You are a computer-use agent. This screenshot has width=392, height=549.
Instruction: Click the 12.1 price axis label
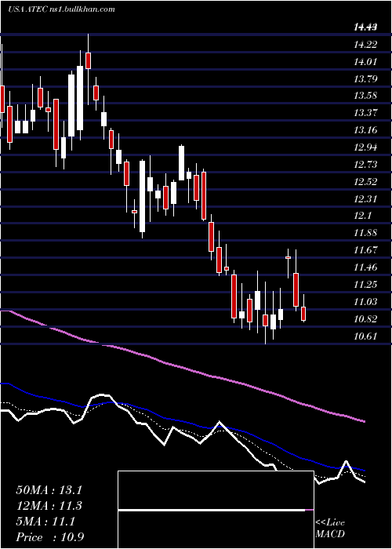coord(362,216)
